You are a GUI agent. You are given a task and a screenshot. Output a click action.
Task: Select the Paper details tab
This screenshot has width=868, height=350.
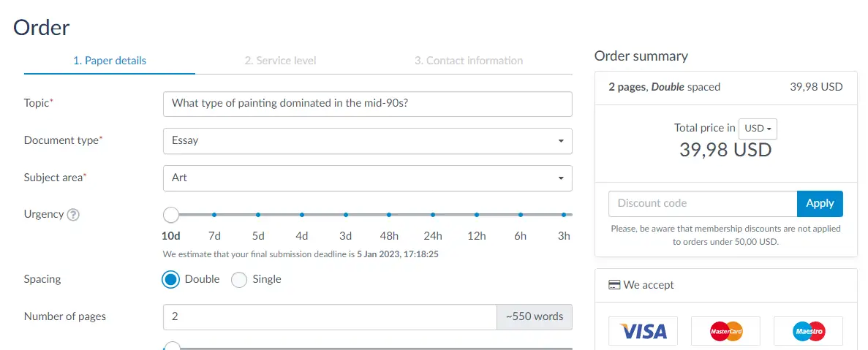(x=110, y=61)
